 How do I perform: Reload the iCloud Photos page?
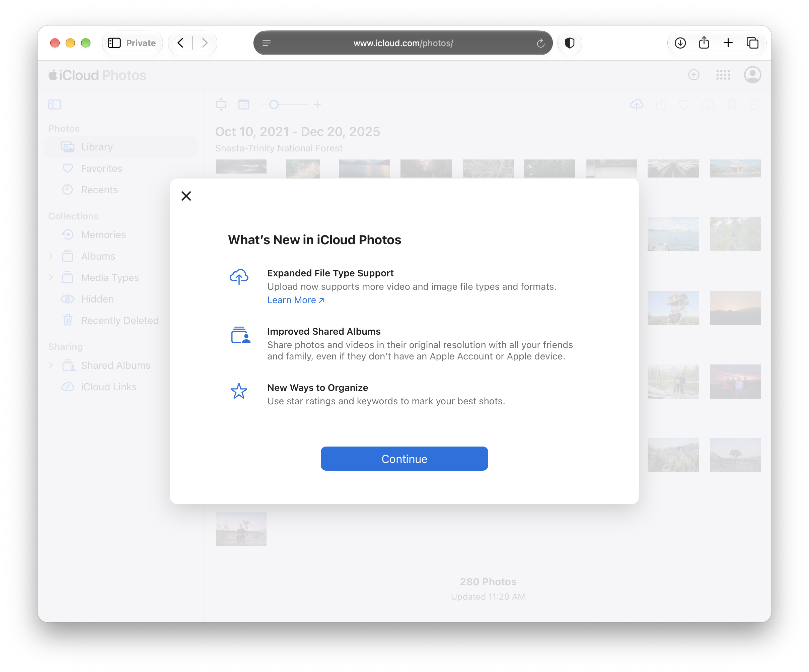tap(540, 43)
